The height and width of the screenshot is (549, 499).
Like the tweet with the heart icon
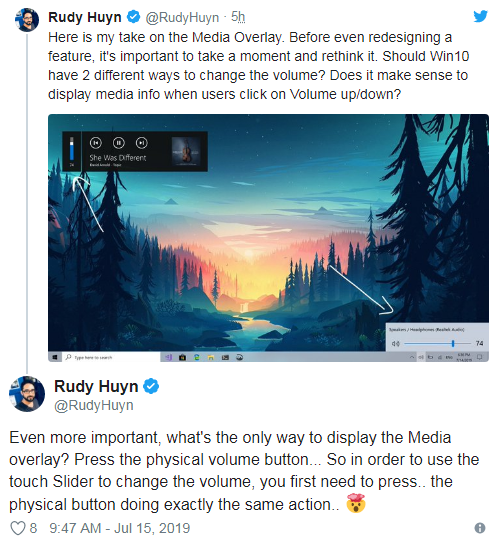pyautogui.click(x=18, y=528)
